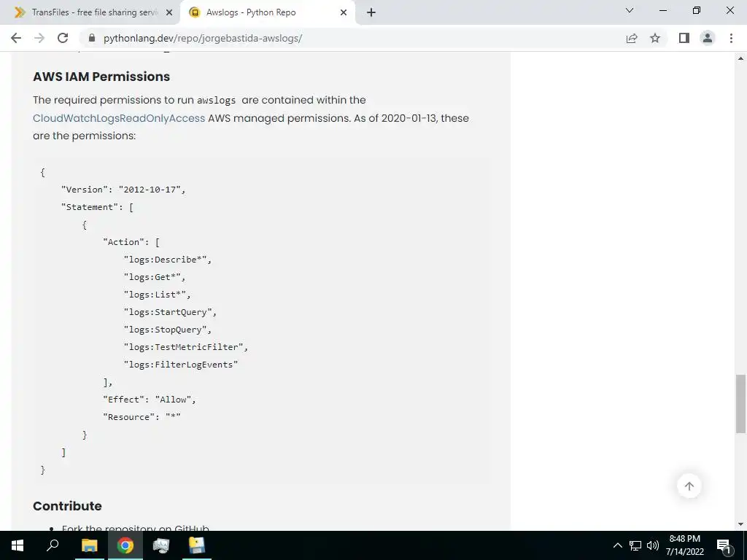Open the floppy disk taskbar app
The height and width of the screenshot is (560, 747).
click(x=196, y=545)
